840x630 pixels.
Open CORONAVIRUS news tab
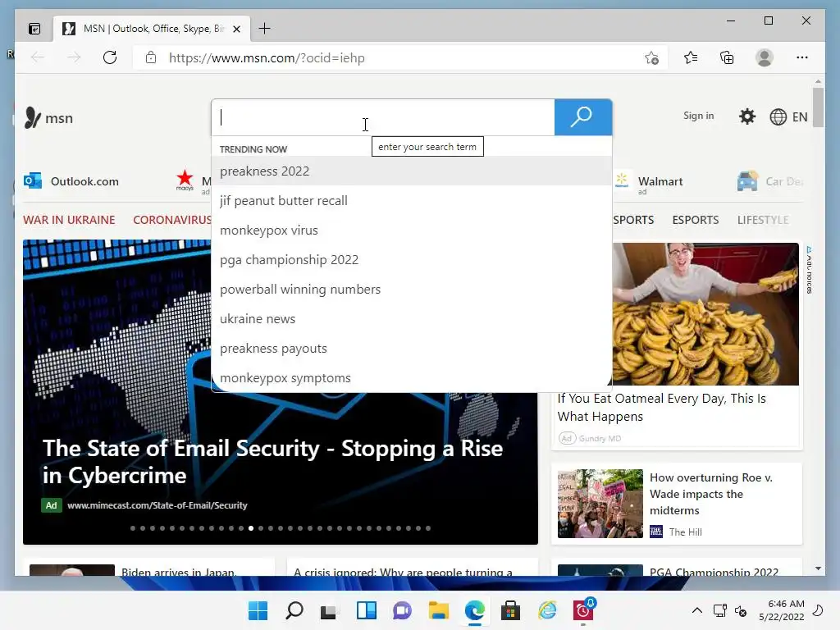[172, 220]
